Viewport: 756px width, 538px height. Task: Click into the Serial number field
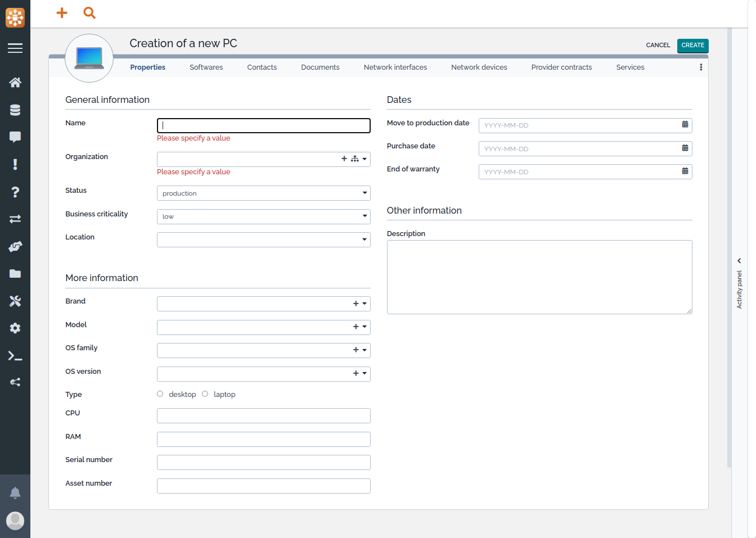(263, 463)
